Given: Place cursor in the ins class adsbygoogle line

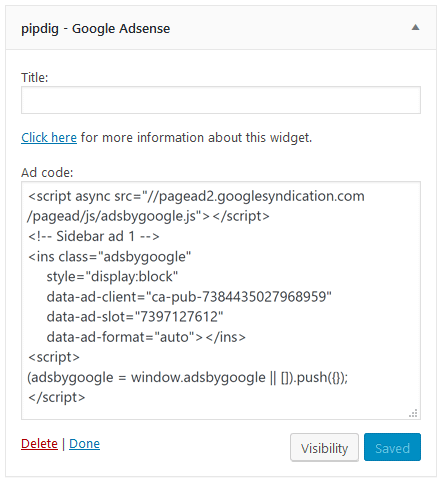Looking at the screenshot, I should pyautogui.click(x=110, y=257).
